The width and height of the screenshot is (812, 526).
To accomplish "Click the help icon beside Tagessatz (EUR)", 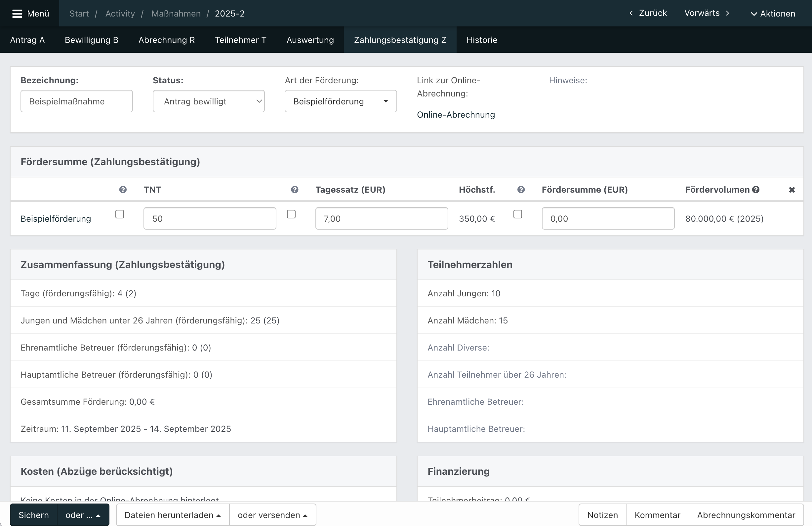I will (295, 190).
